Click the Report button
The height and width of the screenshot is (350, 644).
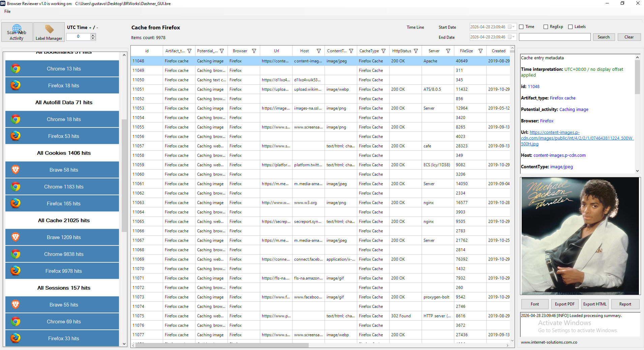tap(625, 304)
